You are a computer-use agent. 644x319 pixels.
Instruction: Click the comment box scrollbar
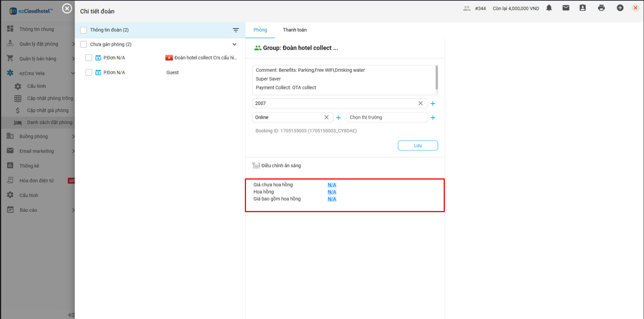coord(437,78)
